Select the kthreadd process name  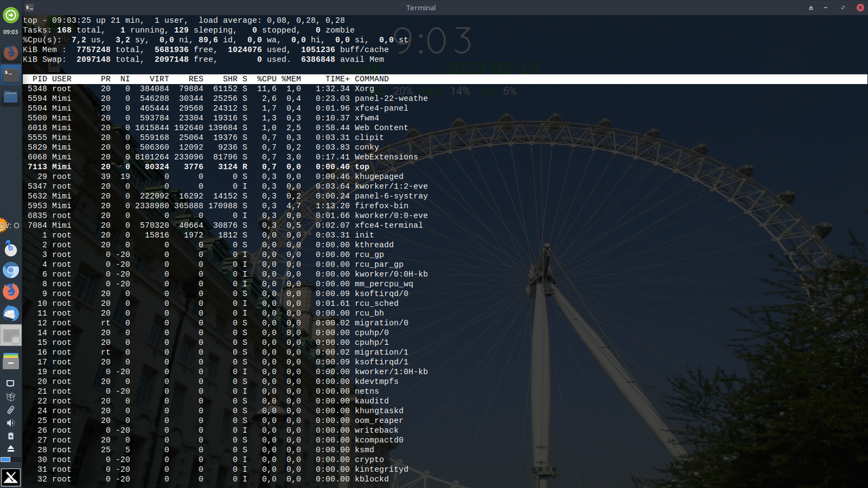tap(374, 245)
